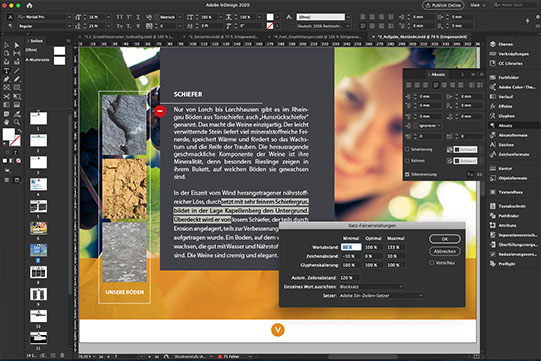The image size is (541, 361).
Task: Select the Line tool
Action: coord(17,71)
